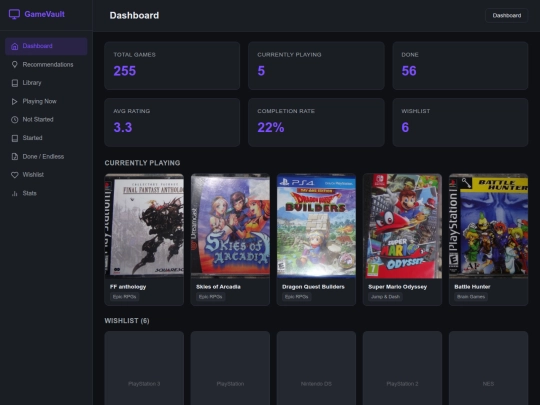The image size is (540, 405).
Task: Click the Playing Now play icon
Action: pyautogui.click(x=14, y=101)
